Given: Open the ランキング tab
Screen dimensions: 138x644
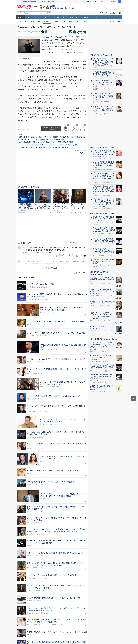Looking at the screenshot, I should (x=86, y=17).
